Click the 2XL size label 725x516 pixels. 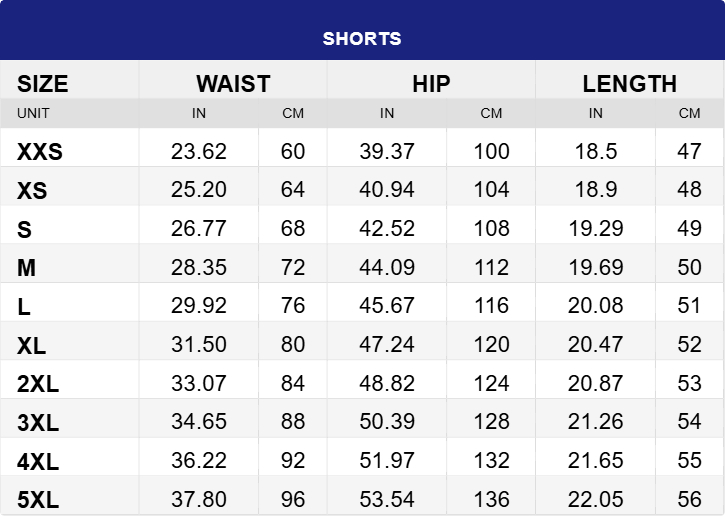[38, 384]
